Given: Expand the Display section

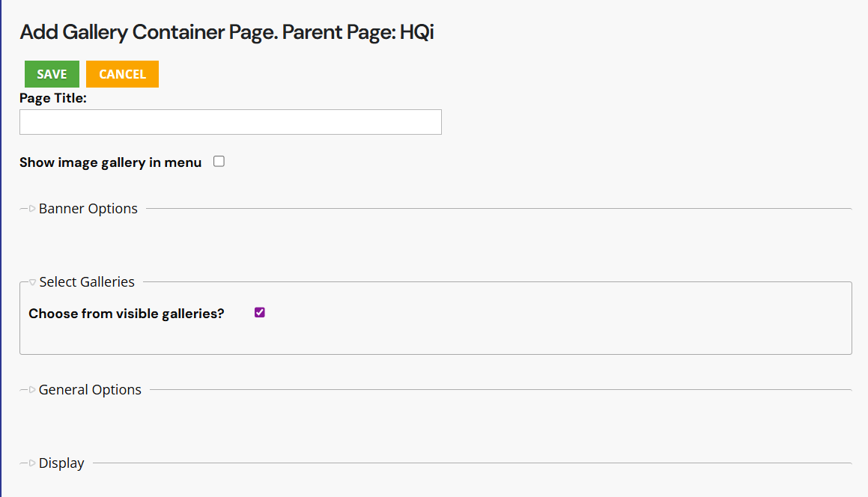Looking at the screenshot, I should (61, 463).
